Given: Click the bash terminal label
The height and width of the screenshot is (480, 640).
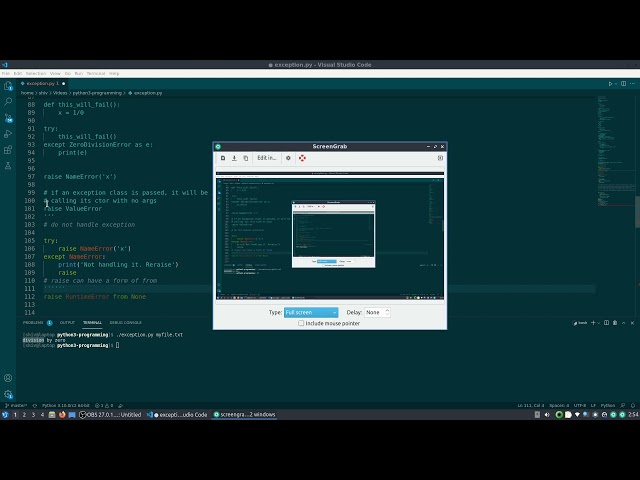Looking at the screenshot, I should (580, 323).
